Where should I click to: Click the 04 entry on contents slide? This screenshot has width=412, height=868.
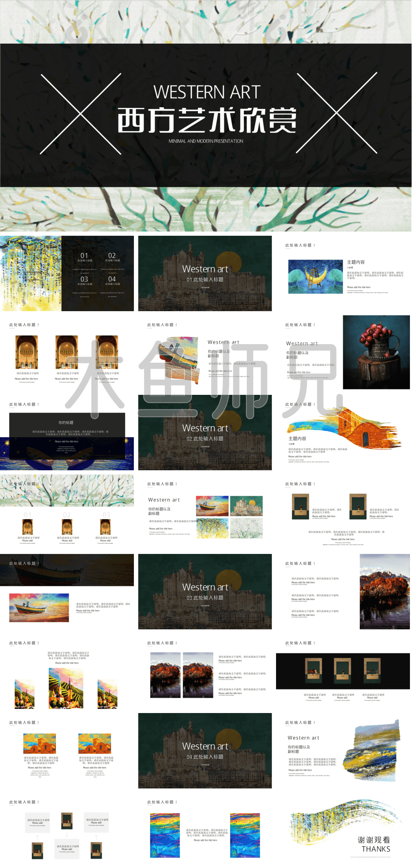coord(112,281)
